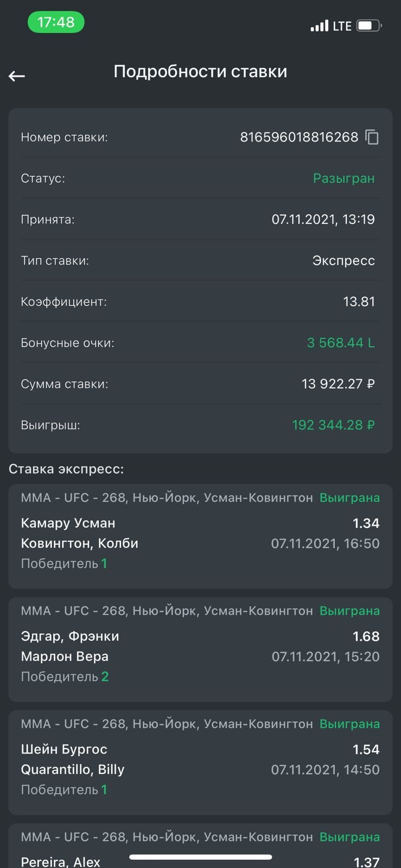Tap the bonus points value 3 568.44 L
The width and height of the screenshot is (401, 868).
click(x=341, y=343)
